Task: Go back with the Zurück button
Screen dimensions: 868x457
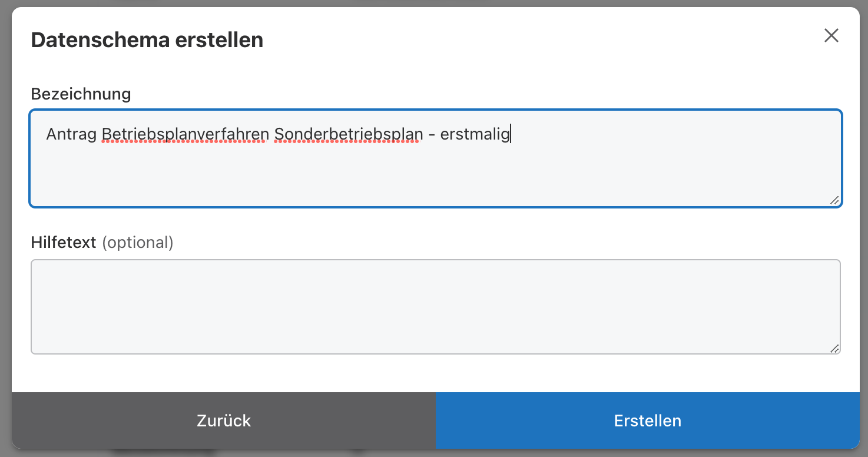Action: [224, 420]
